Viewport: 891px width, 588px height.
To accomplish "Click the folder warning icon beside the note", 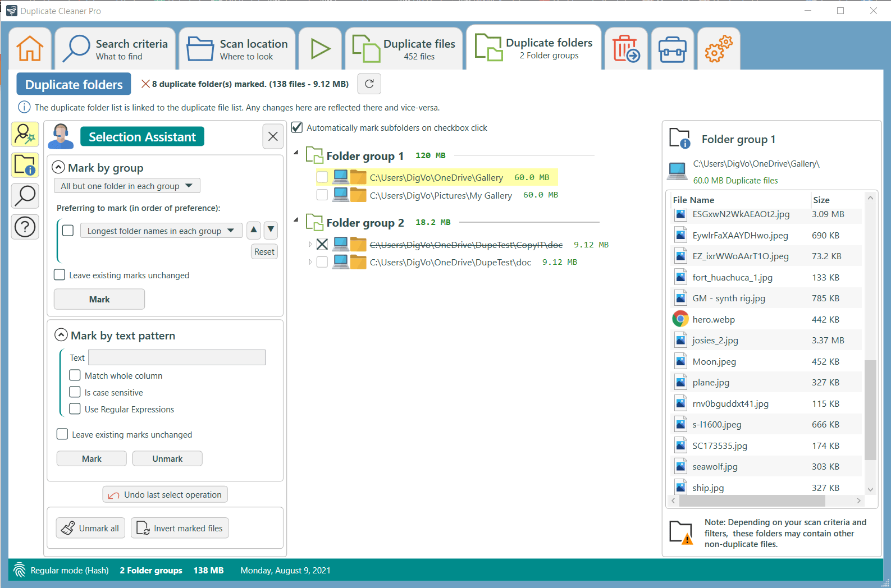I will [x=682, y=532].
